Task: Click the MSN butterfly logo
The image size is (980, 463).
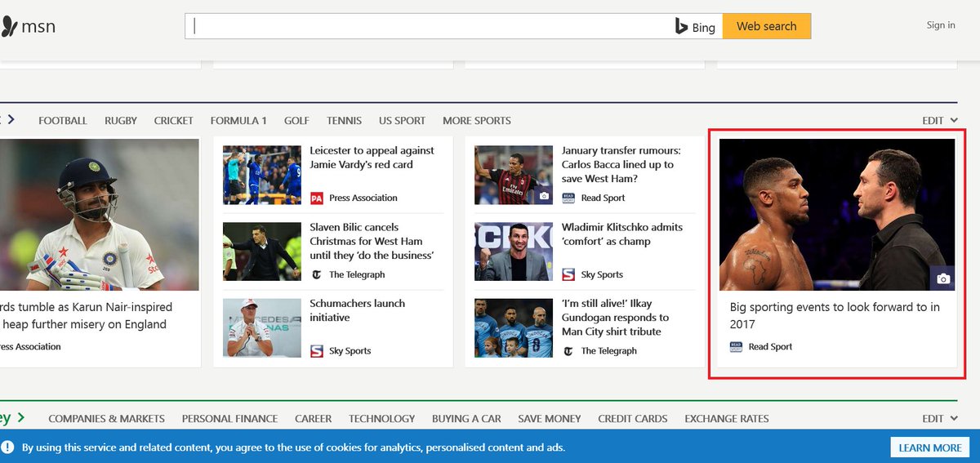Action: pos(8,26)
